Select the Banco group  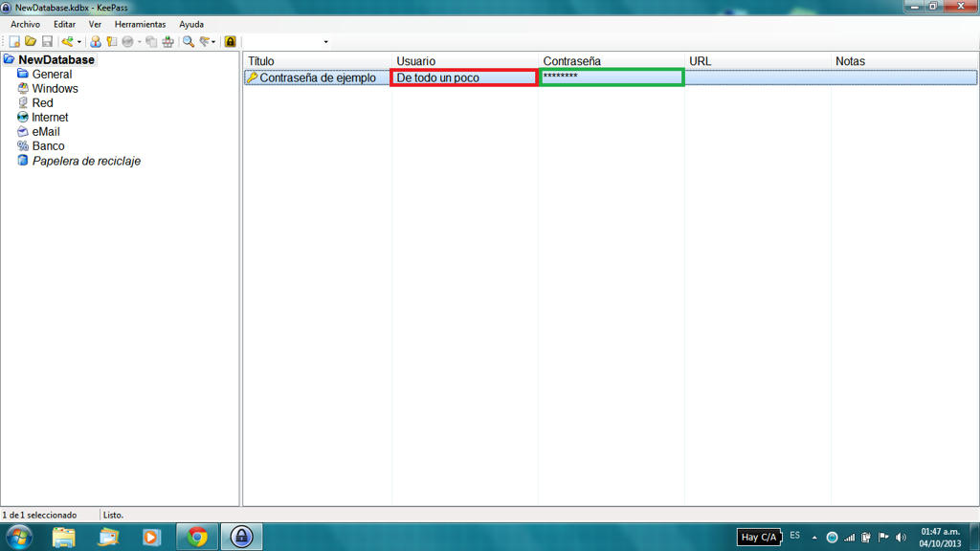(48, 146)
